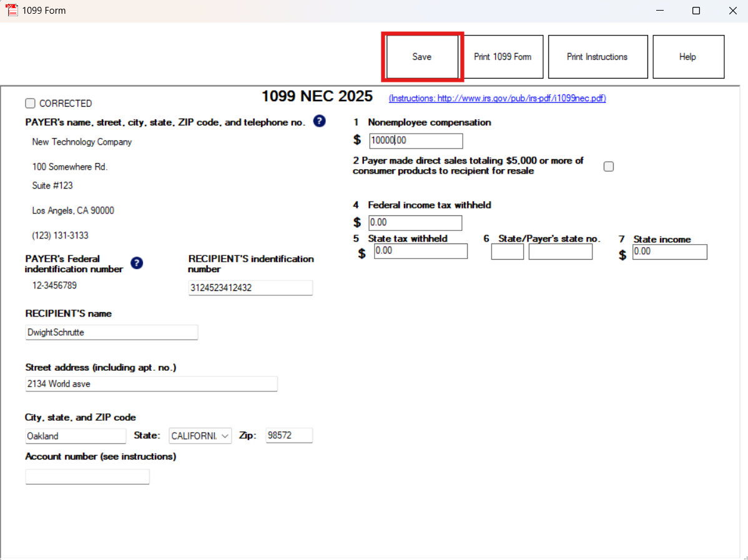Open the Help button

click(687, 56)
